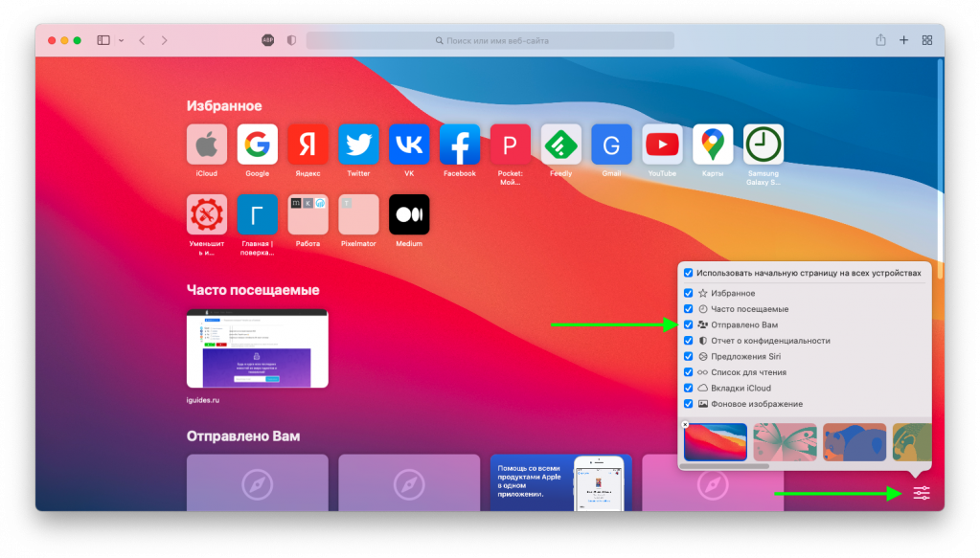Uncheck the Избранное checkbox

pos(688,293)
